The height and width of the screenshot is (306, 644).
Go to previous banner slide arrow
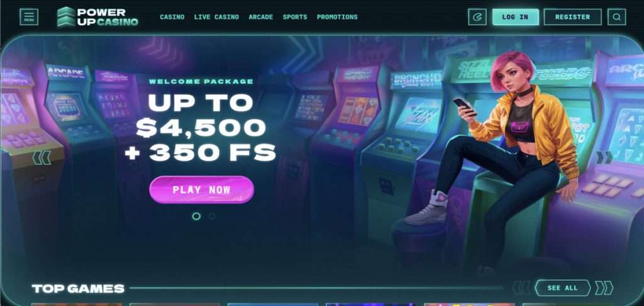point(42,157)
